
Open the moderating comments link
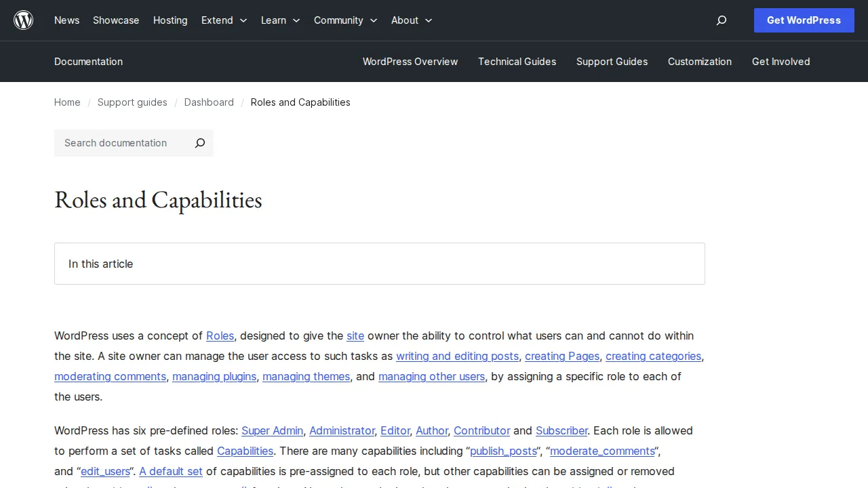(110, 376)
